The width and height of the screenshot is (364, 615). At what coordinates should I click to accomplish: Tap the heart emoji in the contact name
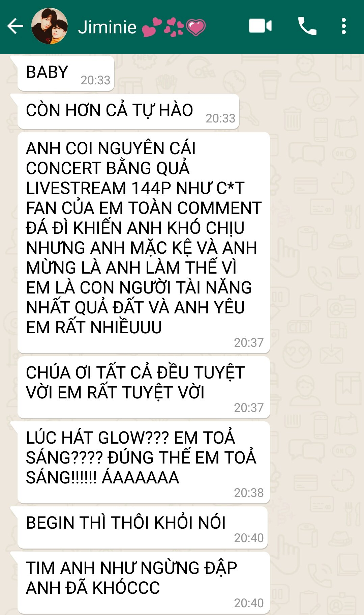196,27
